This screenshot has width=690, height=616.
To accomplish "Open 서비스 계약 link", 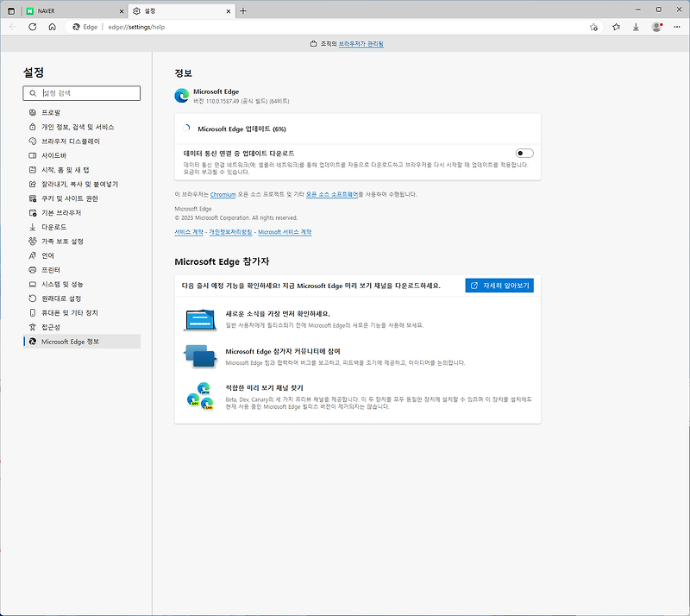I will [189, 232].
